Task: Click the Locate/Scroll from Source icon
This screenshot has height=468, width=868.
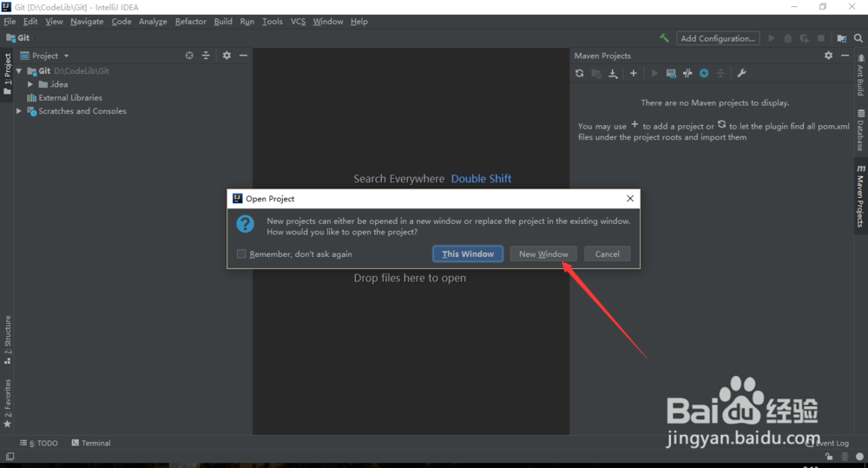Action: (189, 56)
